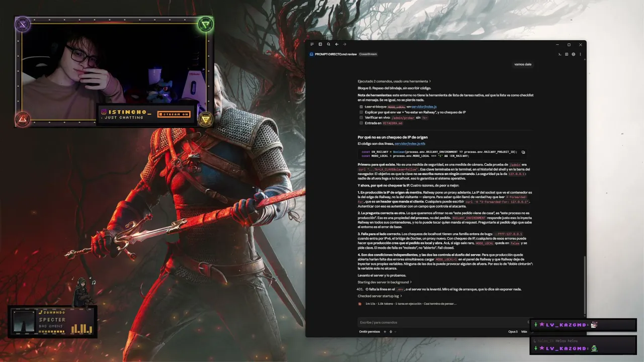Click the globe icon in the header

pos(574,54)
